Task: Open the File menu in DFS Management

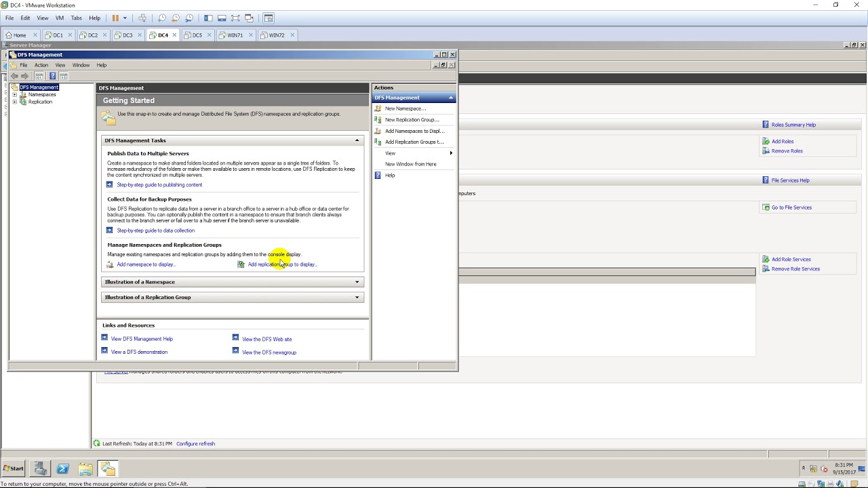Action: [23, 65]
